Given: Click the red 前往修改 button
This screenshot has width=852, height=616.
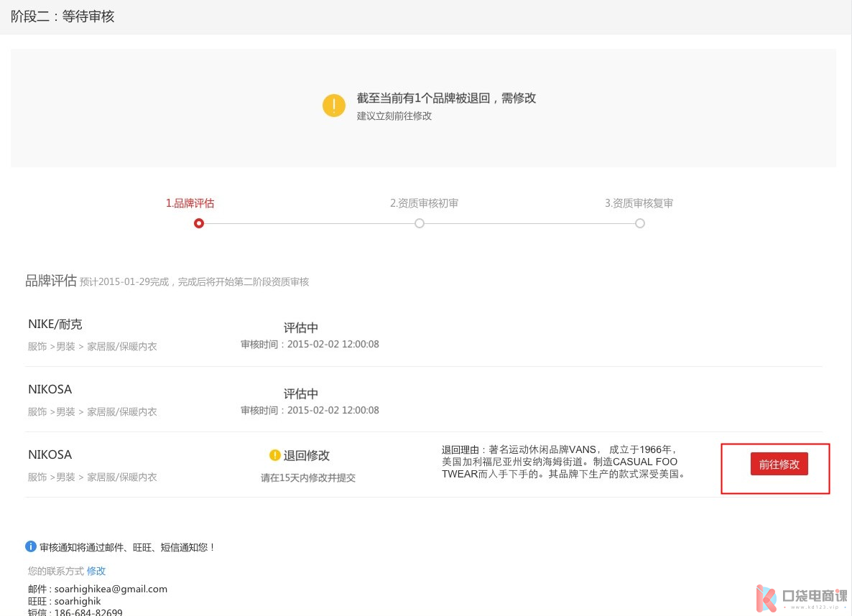Looking at the screenshot, I should point(779,465).
